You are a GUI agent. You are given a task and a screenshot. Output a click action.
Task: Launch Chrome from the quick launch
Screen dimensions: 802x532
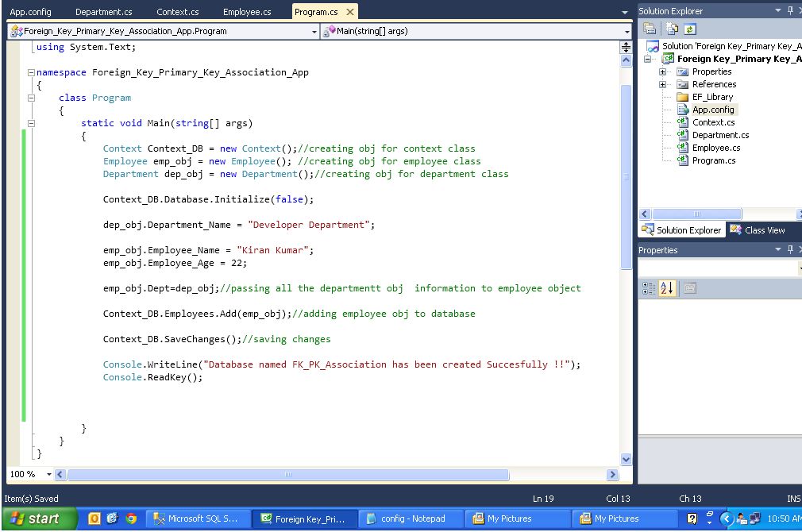pos(132,519)
